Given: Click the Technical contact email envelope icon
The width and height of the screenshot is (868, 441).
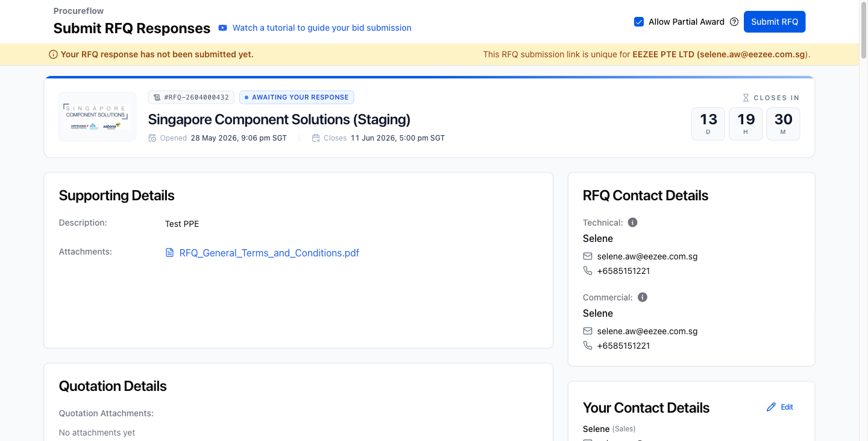Looking at the screenshot, I should coord(588,256).
